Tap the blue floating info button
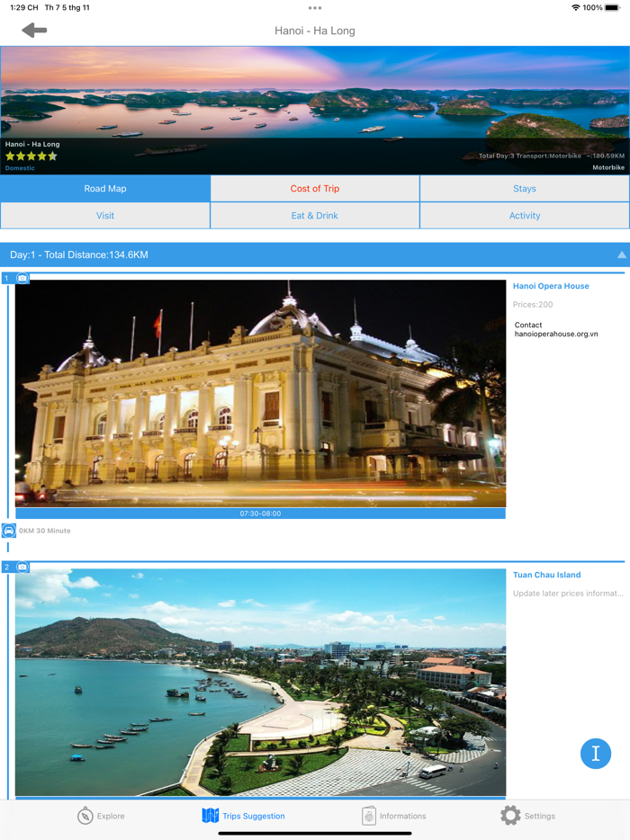 (596, 754)
